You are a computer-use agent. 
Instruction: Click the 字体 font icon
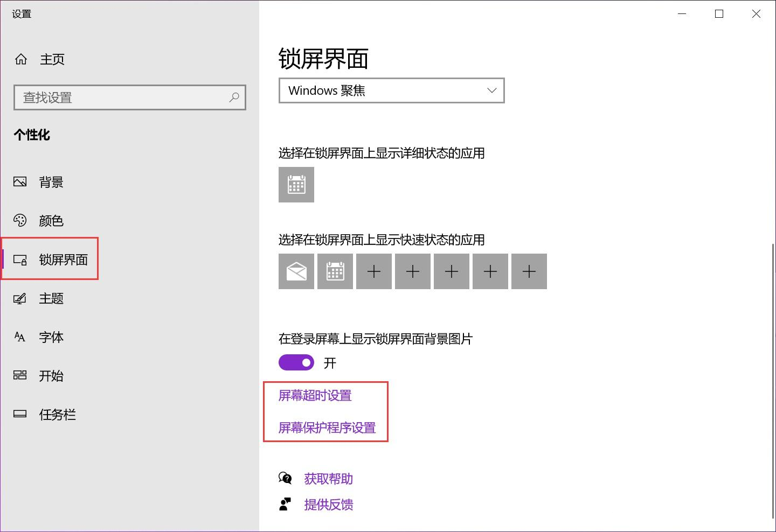[x=20, y=337]
